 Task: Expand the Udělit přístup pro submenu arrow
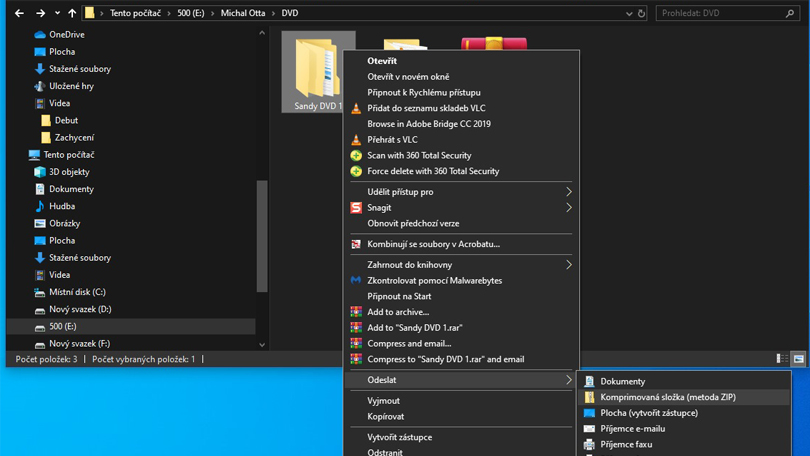569,192
